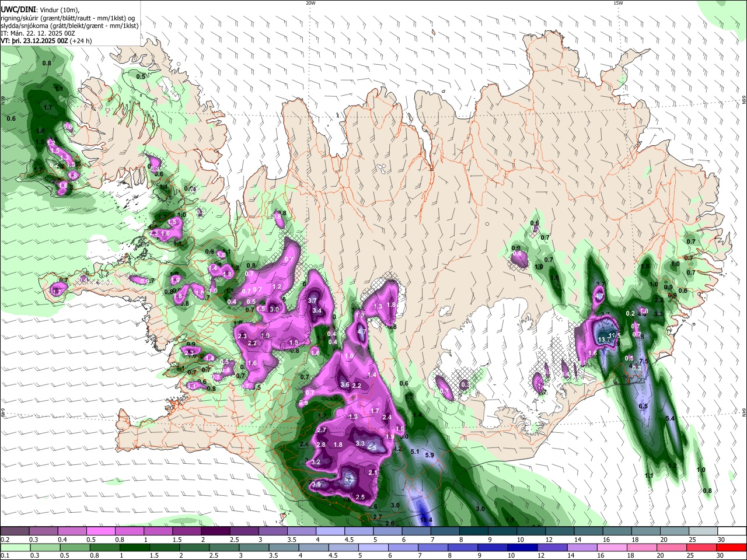This screenshot has width=747, height=560.
Task: Select the 7.5 precipitation value on the map
Action: click(x=644, y=362)
